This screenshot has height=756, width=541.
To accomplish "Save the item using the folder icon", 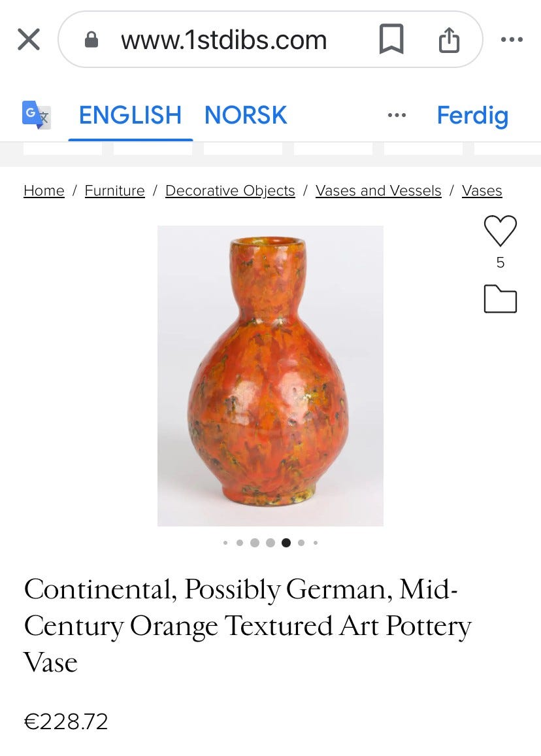I will (x=500, y=299).
